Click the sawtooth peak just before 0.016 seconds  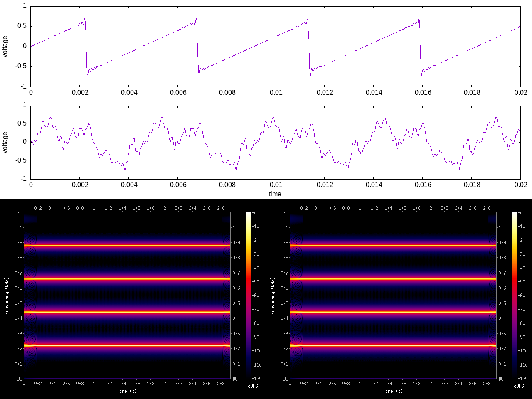click(x=419, y=18)
